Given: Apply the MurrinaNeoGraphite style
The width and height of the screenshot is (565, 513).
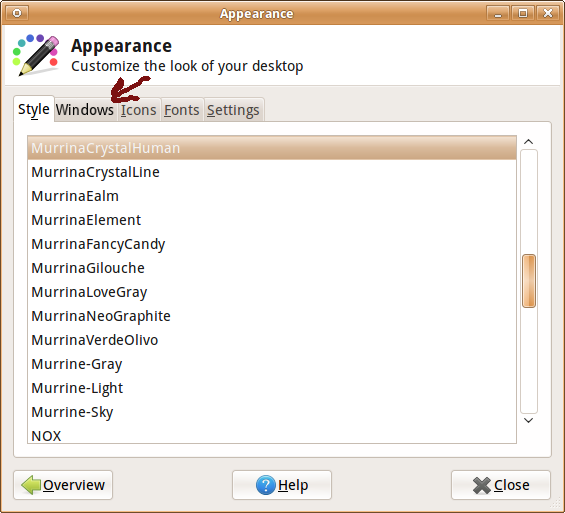Looking at the screenshot, I should coord(272,316).
